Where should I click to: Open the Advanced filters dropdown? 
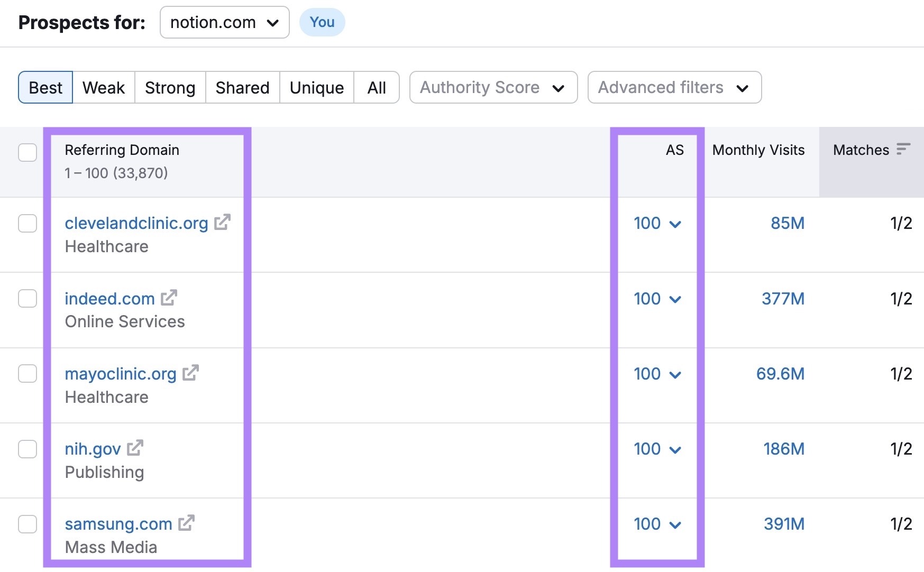(674, 87)
